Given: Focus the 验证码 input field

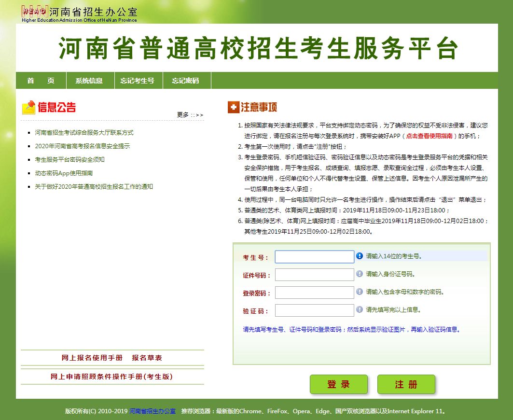Looking at the screenshot, I should [x=314, y=310].
